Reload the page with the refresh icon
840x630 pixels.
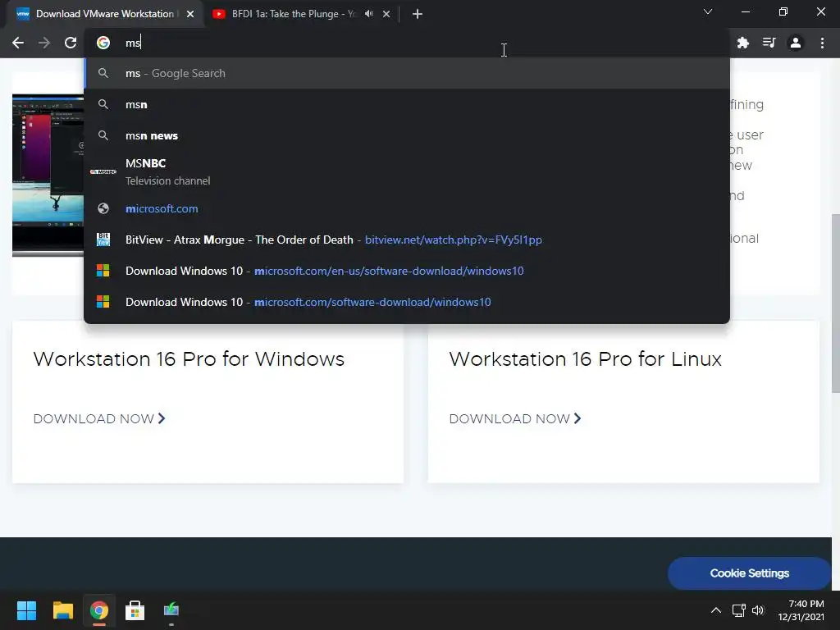click(x=71, y=43)
